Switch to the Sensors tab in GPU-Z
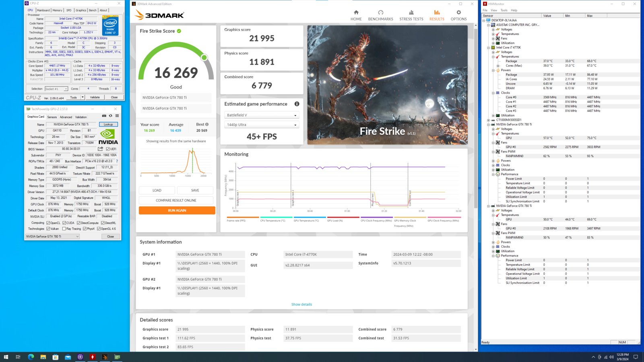Viewport: 644px width, 362px height. (52, 117)
